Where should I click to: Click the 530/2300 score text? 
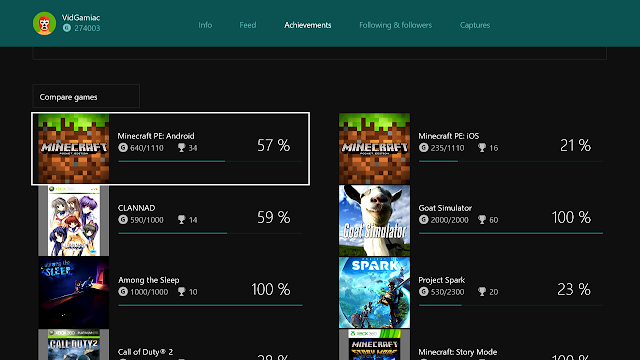point(448,291)
